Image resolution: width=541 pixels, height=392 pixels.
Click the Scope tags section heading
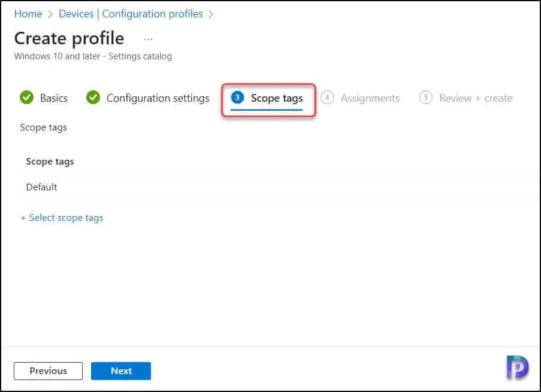point(43,127)
